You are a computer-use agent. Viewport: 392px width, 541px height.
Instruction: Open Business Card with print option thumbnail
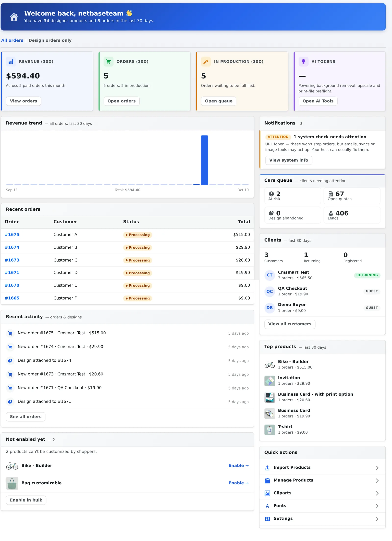(269, 397)
